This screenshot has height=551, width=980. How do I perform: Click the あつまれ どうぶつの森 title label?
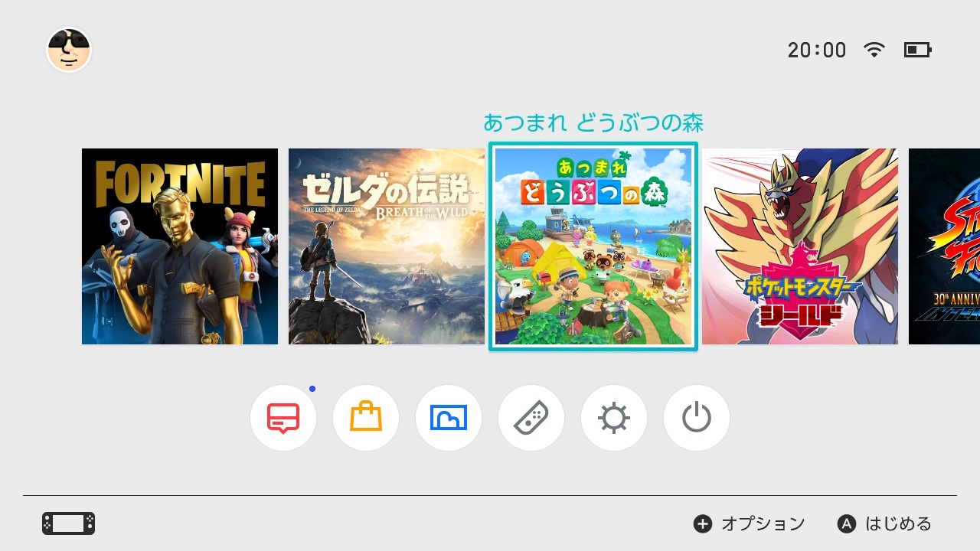tap(593, 122)
